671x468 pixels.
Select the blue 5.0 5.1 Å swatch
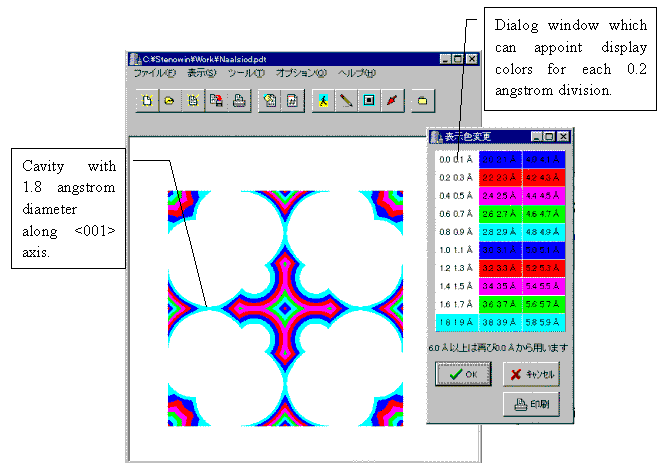544,250
